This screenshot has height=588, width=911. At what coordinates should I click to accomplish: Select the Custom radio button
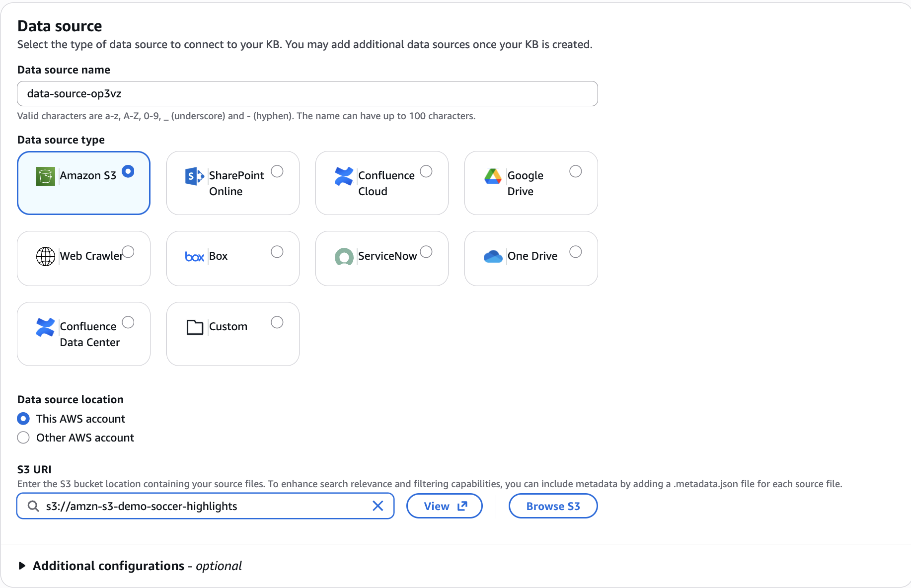277,322
